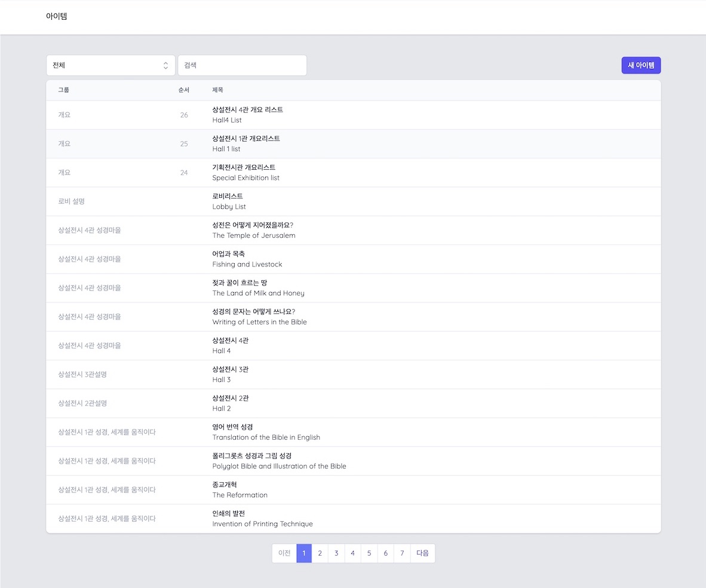Image resolution: width=706 pixels, height=588 pixels.
Task: Select the 폴리그롯츠 성경과 그림 성경 row title
Action: click(x=251, y=455)
